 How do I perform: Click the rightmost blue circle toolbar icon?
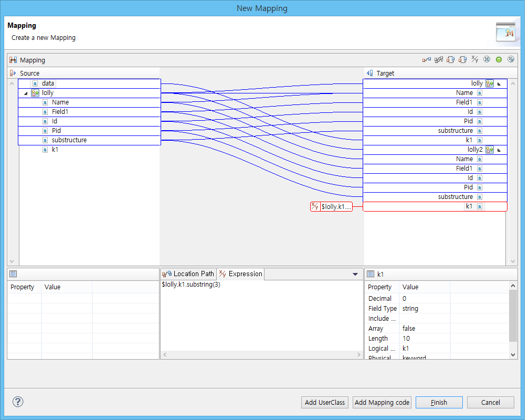511,59
